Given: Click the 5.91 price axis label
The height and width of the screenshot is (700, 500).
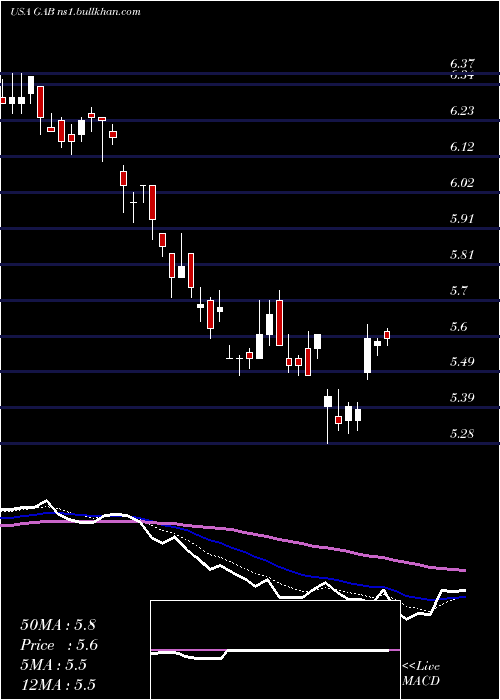Looking at the screenshot, I should click(462, 219).
